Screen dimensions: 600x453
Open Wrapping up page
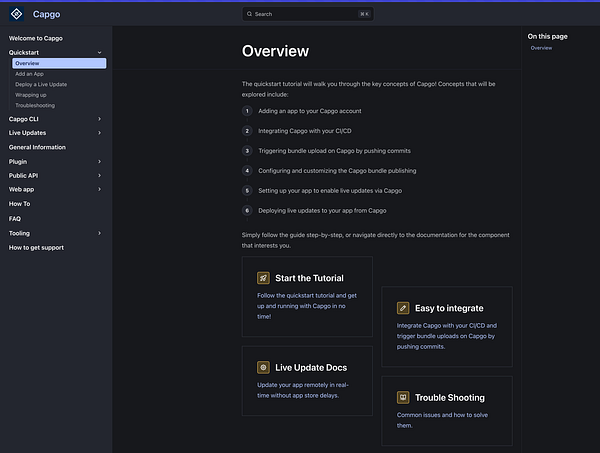pos(31,95)
